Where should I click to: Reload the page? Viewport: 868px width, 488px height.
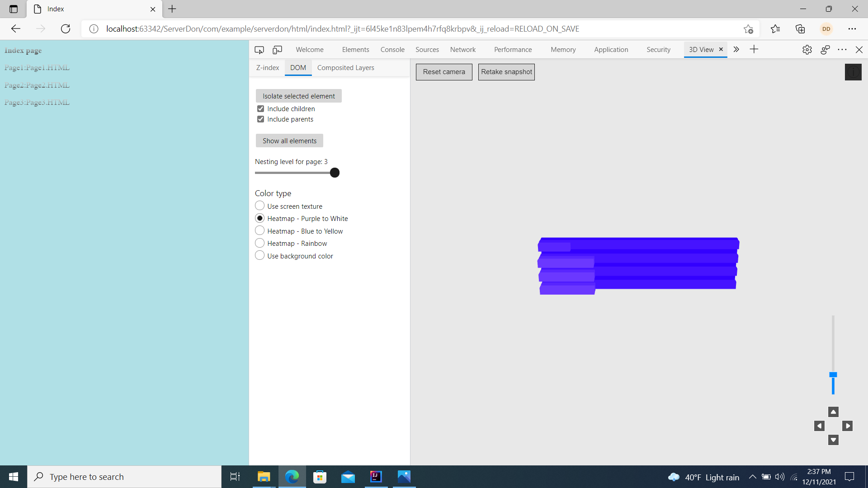pos(66,29)
